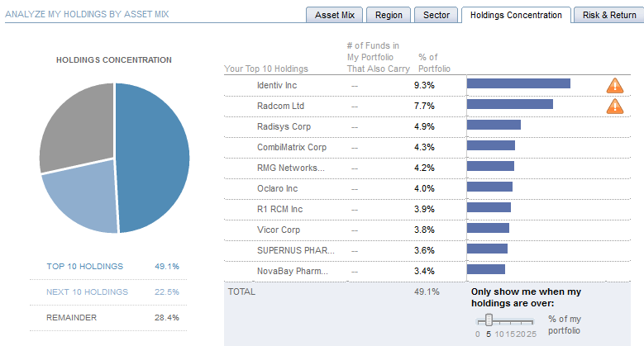This screenshot has height=346, width=644.
Task: Select CombiMatrix Corp in holdings list
Action: click(x=292, y=147)
